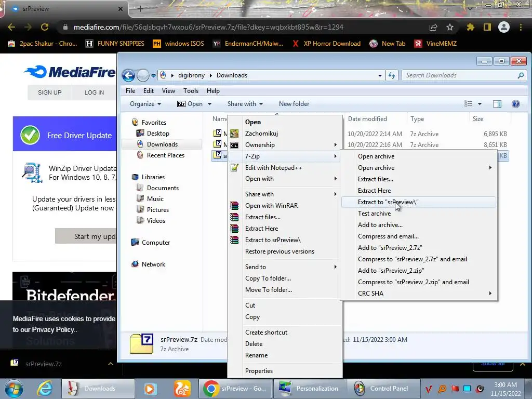The width and height of the screenshot is (532, 399).
Task: Open Chrome extensions puzzle icon
Action: tap(470, 27)
